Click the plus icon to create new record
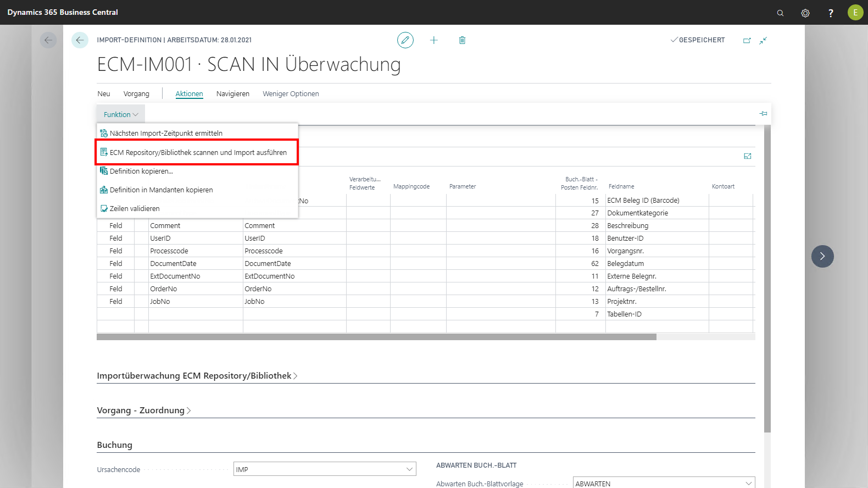 434,40
